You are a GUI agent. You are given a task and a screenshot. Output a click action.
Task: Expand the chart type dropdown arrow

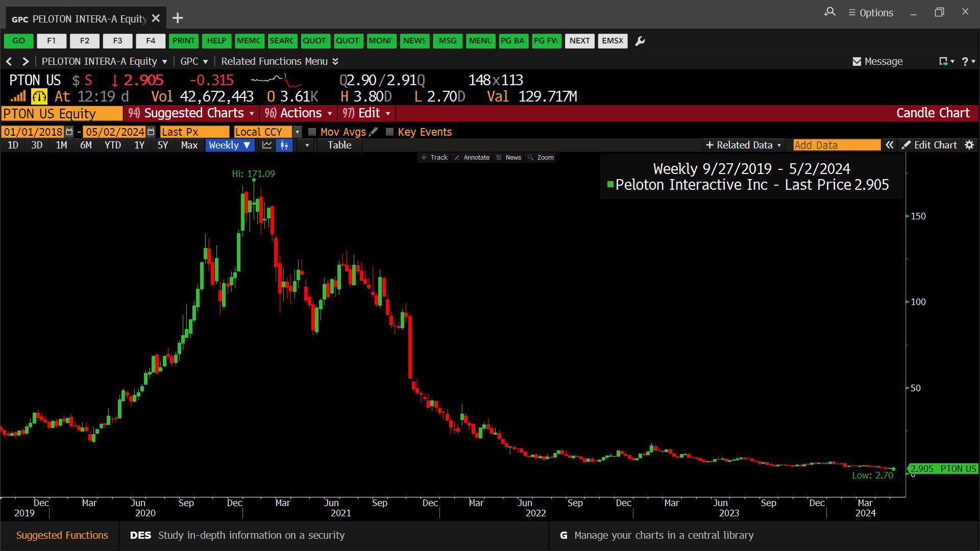click(307, 145)
